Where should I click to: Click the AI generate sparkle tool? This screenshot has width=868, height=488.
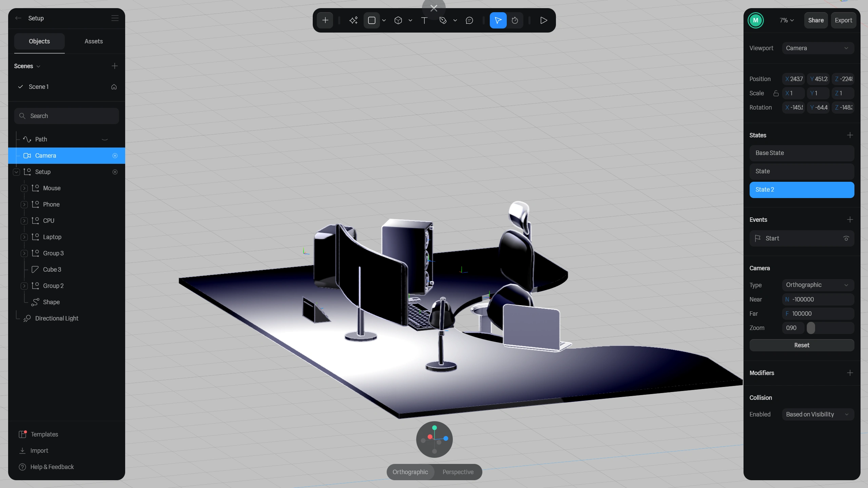(x=353, y=20)
